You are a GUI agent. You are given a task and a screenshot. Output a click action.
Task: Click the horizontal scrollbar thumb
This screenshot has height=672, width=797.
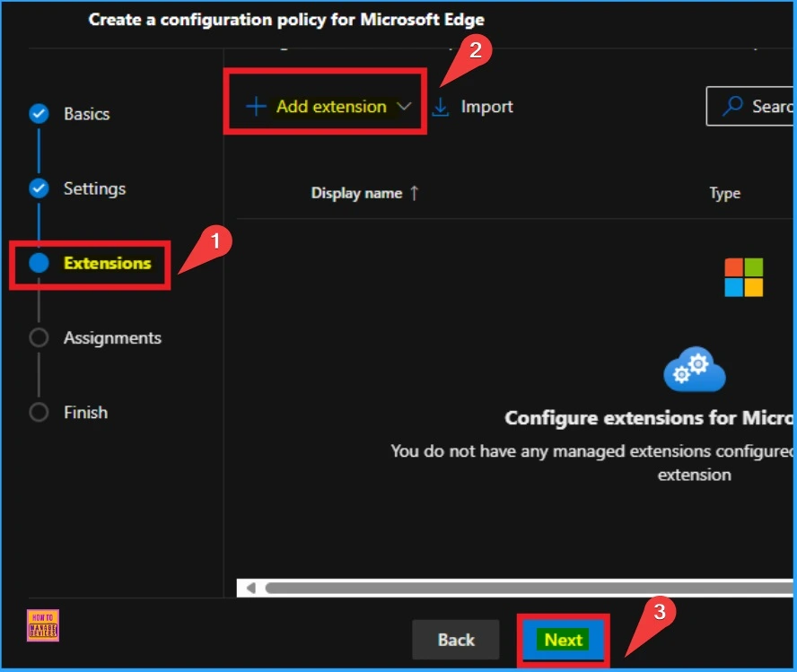click(x=529, y=589)
